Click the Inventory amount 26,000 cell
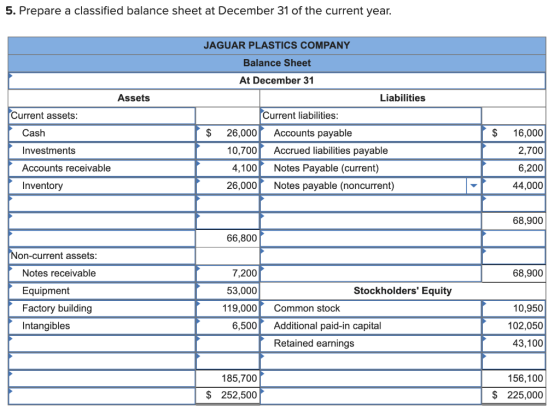This screenshot has height=419, width=560. point(228,186)
